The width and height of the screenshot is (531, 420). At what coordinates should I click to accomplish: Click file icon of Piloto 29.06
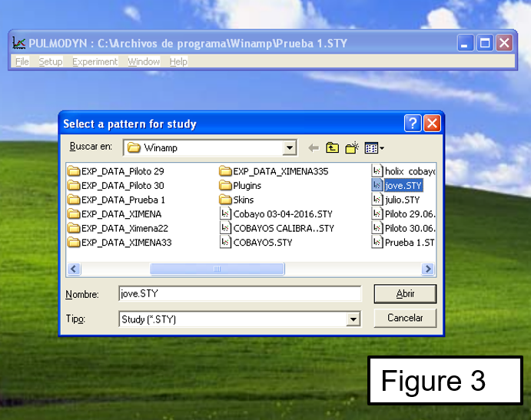(377, 214)
